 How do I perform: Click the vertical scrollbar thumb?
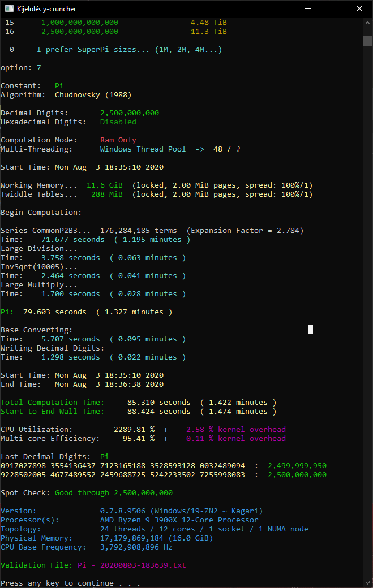coord(367,41)
